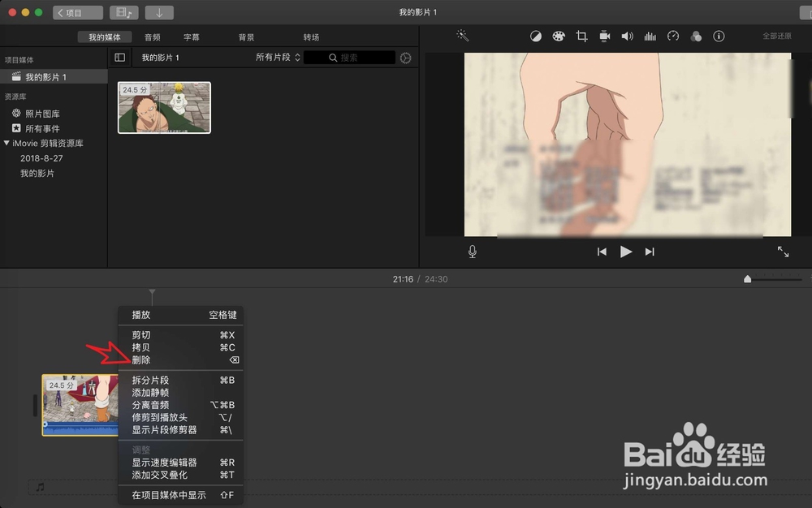The height and width of the screenshot is (508, 812).
Task: Click 全部还原 reset all
Action: click(x=777, y=36)
